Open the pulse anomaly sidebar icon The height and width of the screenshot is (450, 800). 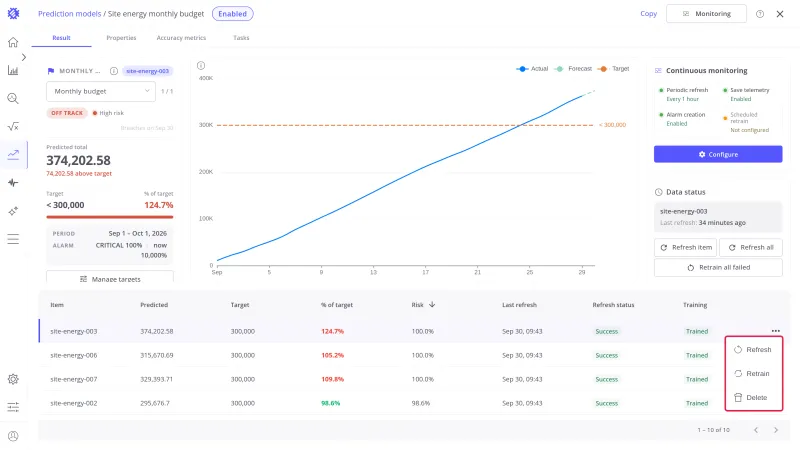13,183
